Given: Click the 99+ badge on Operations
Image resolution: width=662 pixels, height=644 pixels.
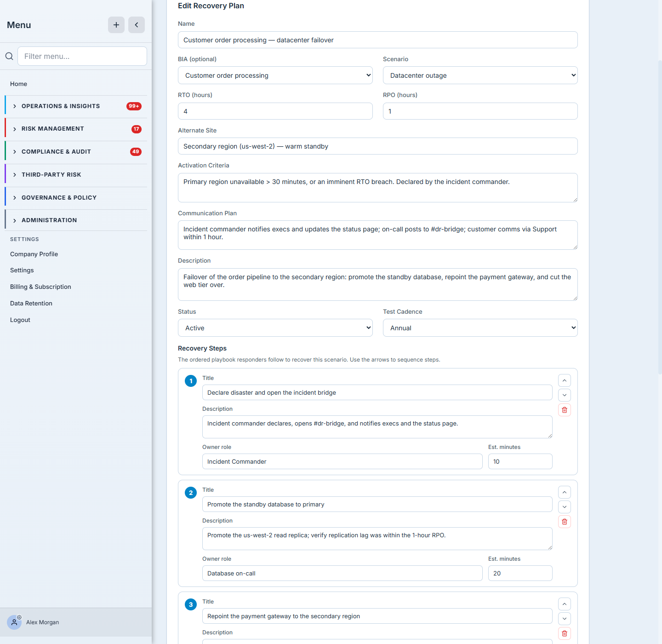Looking at the screenshot, I should [134, 106].
